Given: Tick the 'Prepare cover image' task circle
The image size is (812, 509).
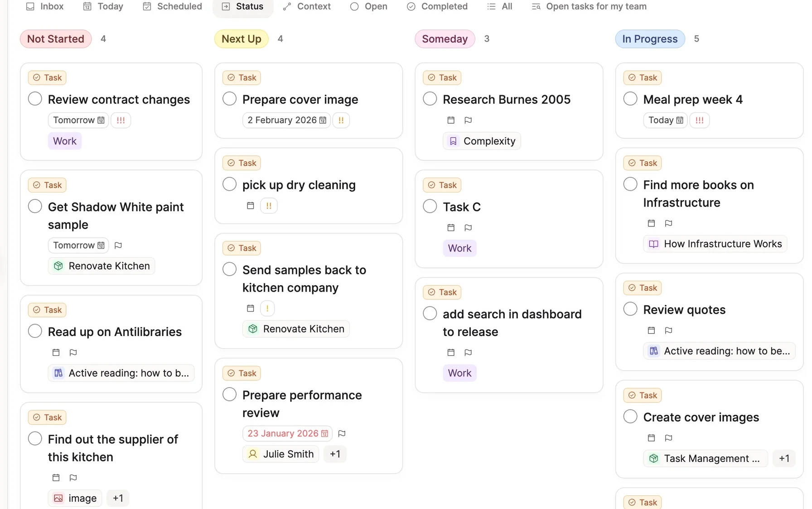Looking at the screenshot, I should coord(229,99).
